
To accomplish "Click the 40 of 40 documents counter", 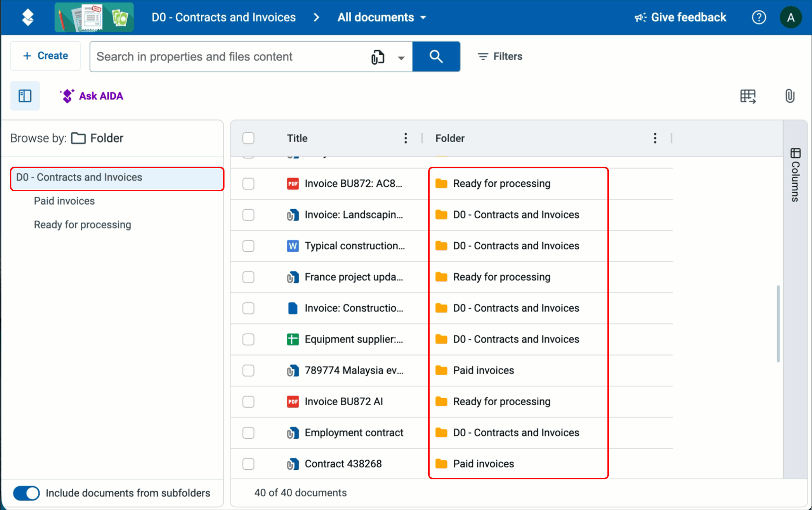I will pos(300,493).
